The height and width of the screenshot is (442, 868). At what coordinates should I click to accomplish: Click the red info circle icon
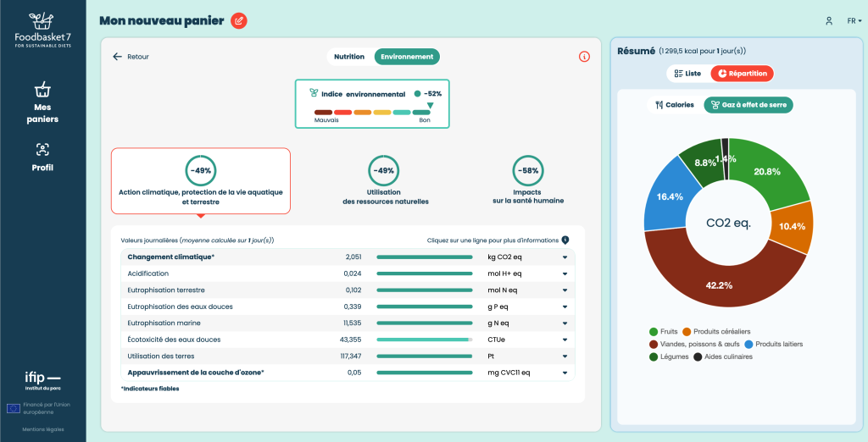(584, 57)
